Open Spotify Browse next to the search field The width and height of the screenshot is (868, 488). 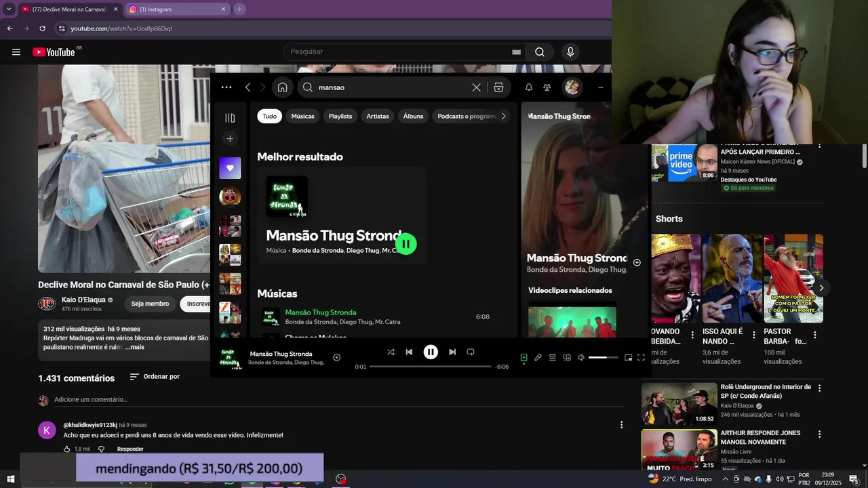click(x=498, y=87)
